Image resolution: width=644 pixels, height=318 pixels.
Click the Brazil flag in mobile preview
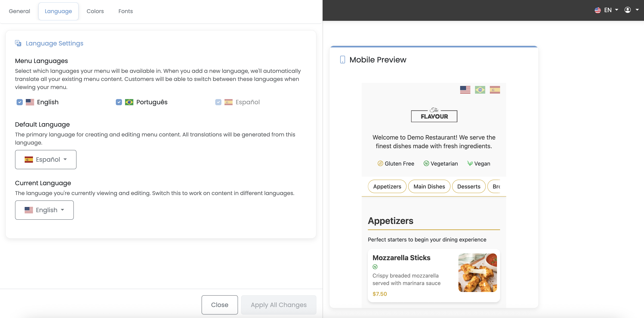[480, 90]
